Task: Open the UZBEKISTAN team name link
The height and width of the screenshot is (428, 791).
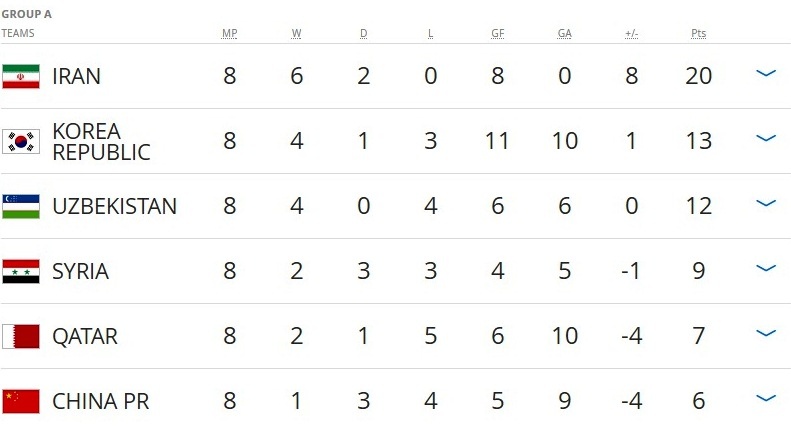Action: [114, 206]
